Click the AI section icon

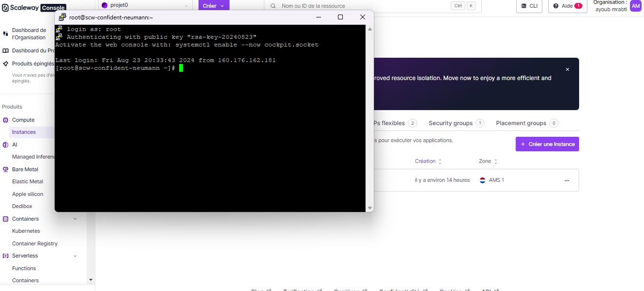(6, 145)
